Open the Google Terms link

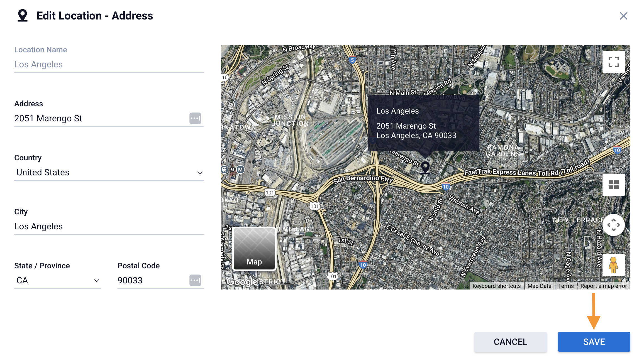point(565,286)
